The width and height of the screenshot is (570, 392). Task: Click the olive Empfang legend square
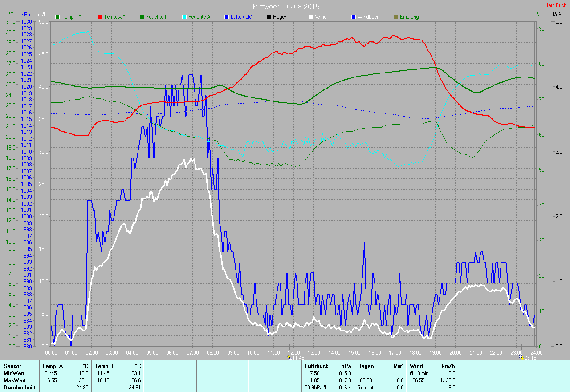pyautogui.click(x=395, y=17)
